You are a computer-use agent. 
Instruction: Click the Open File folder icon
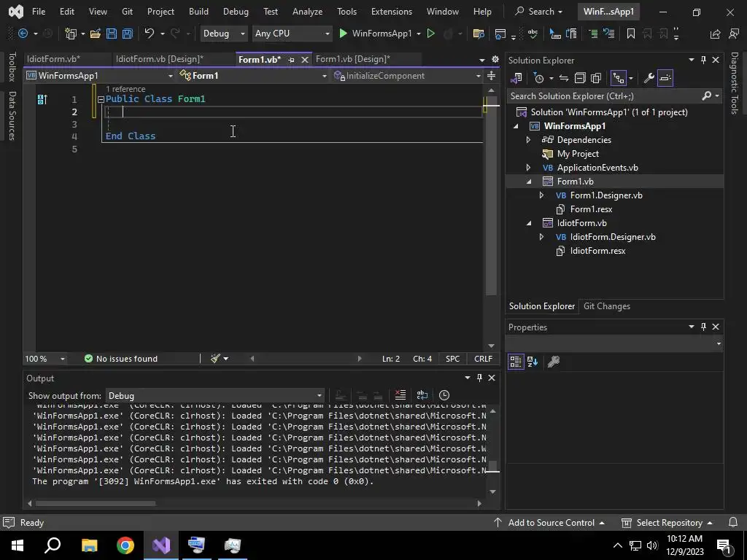click(x=96, y=34)
